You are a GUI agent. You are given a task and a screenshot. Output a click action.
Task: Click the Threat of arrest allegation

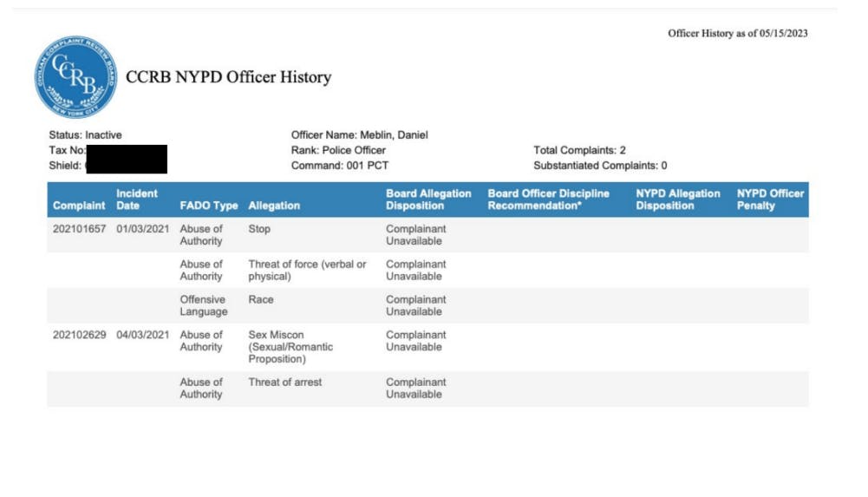[x=284, y=382]
